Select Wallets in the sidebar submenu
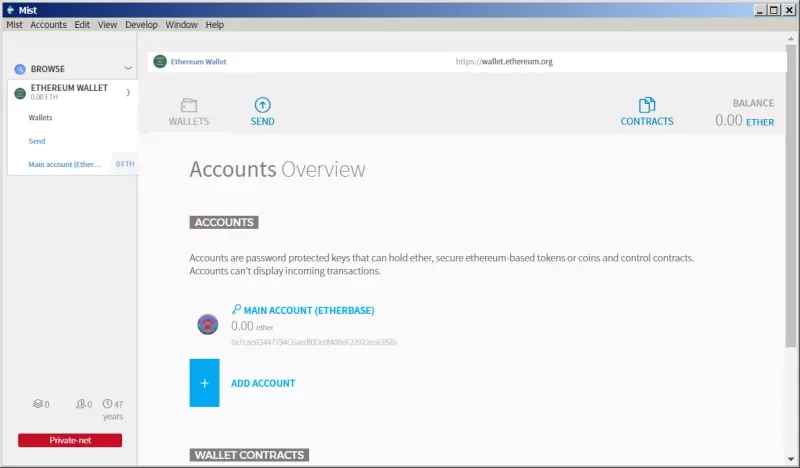 (40, 117)
